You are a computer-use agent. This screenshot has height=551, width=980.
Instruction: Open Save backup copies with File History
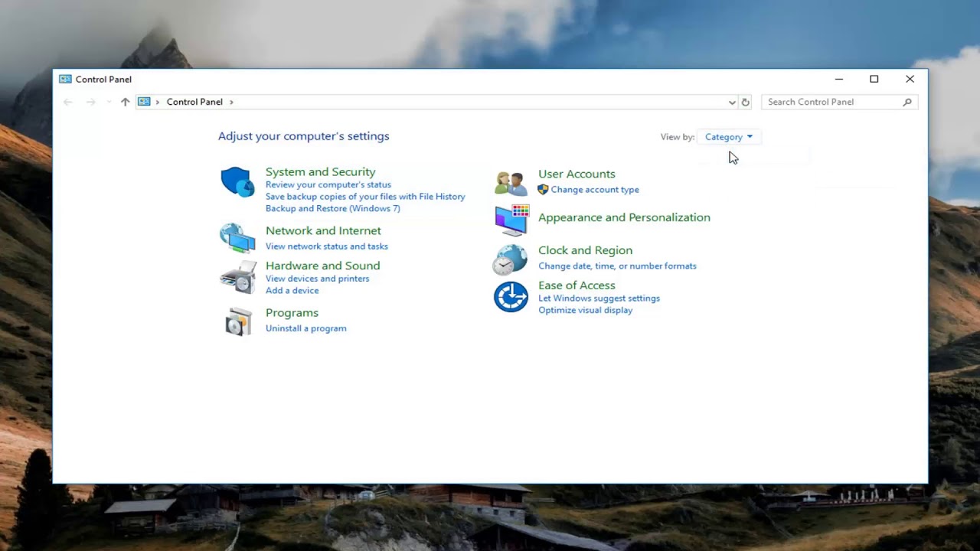pos(365,197)
